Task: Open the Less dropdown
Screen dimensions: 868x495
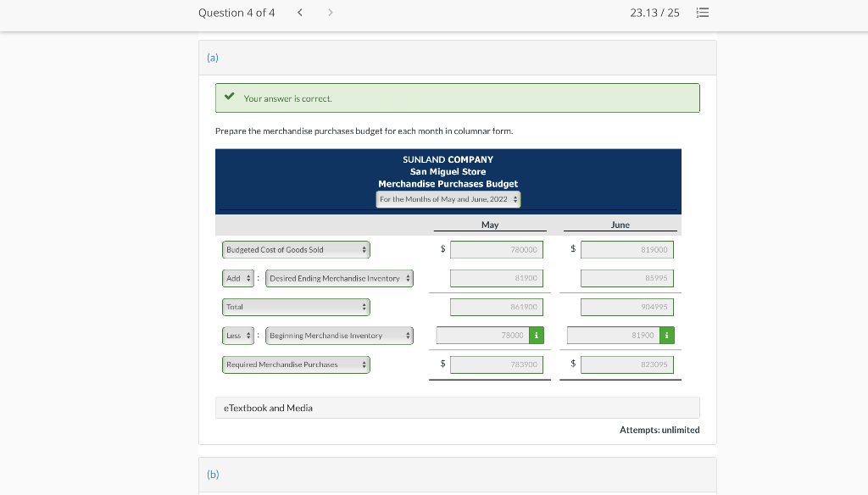Action: (x=238, y=336)
